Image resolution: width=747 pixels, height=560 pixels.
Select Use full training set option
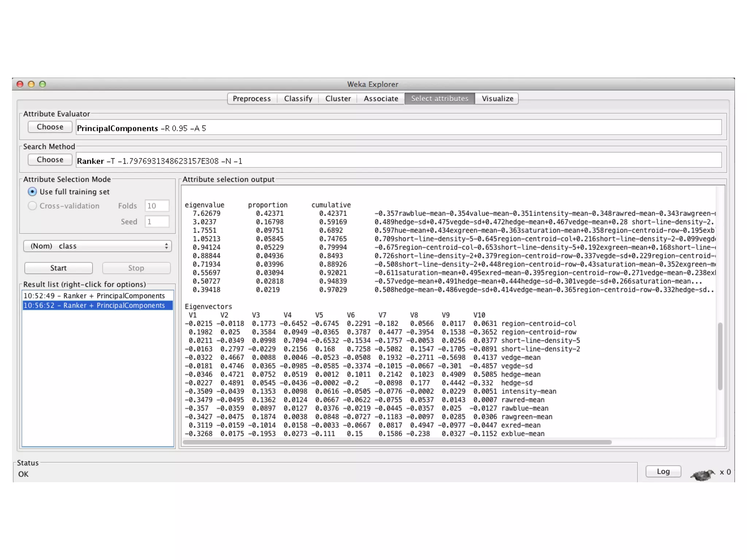click(32, 192)
